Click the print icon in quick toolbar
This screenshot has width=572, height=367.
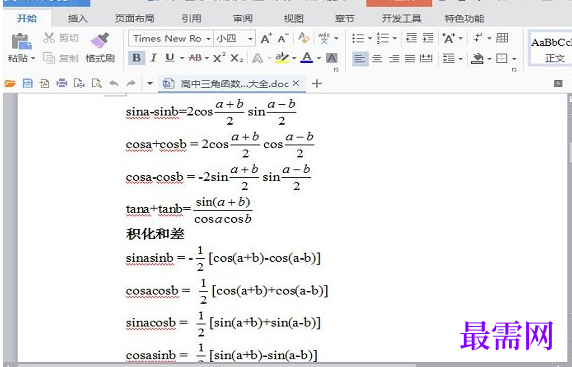pyautogui.click(x=62, y=84)
